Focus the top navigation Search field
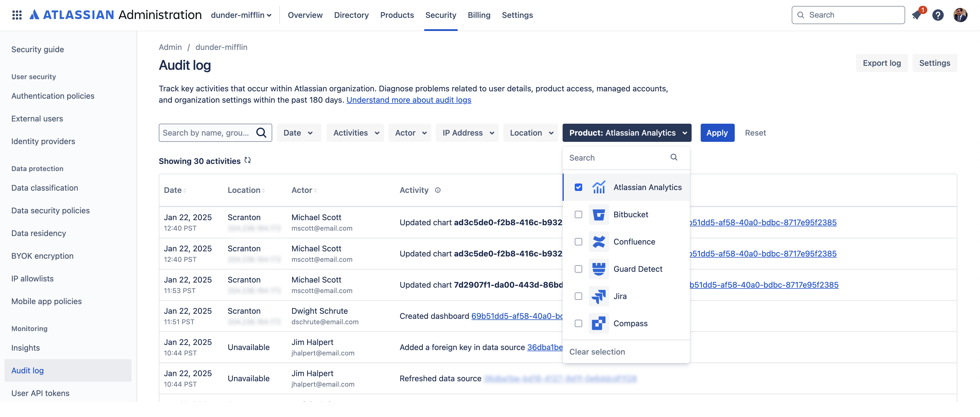 (848, 15)
